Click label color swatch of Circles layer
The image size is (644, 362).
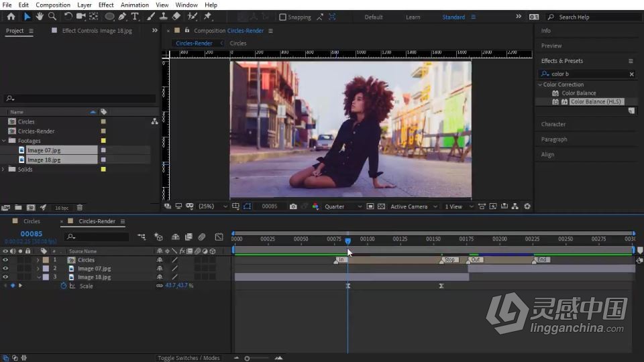pyautogui.click(x=46, y=260)
